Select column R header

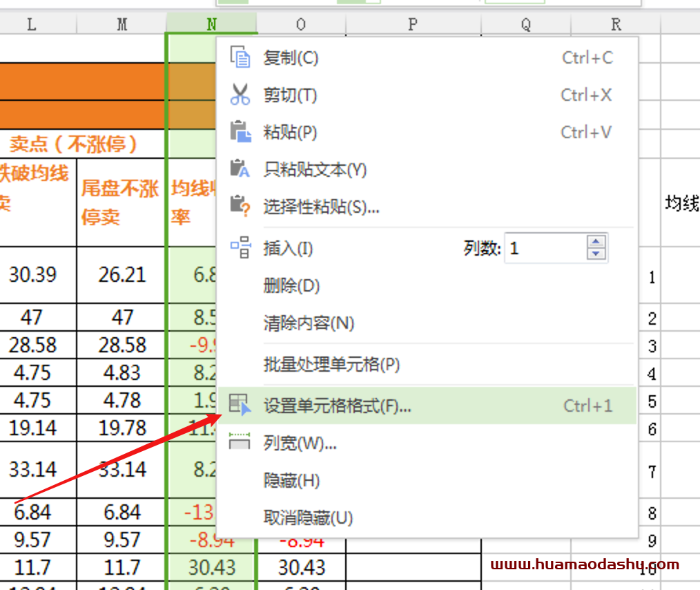(x=616, y=23)
